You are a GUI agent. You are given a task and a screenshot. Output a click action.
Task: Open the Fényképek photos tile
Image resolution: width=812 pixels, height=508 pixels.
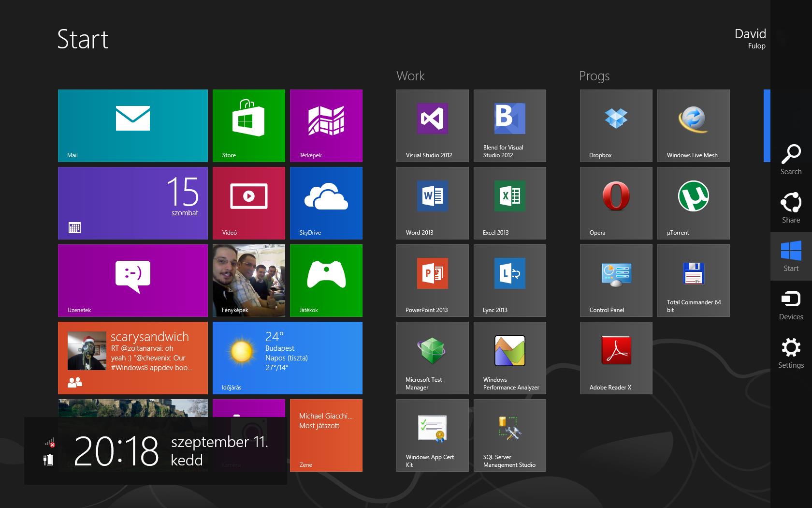pyautogui.click(x=249, y=281)
